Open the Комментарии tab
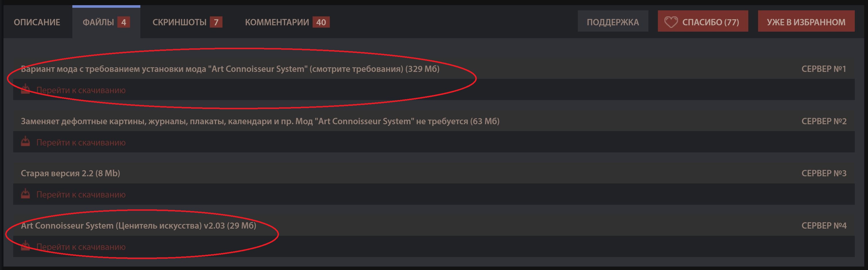 pos(277,22)
